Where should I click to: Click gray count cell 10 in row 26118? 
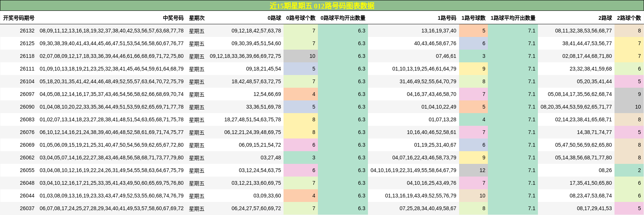pyautogui.click(x=301, y=56)
